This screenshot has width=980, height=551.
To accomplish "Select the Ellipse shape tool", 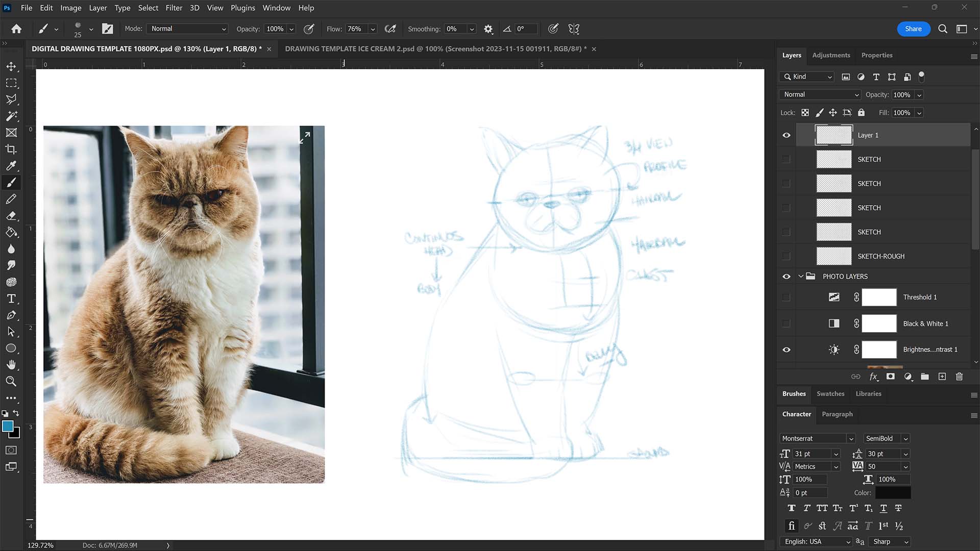I will click(11, 348).
